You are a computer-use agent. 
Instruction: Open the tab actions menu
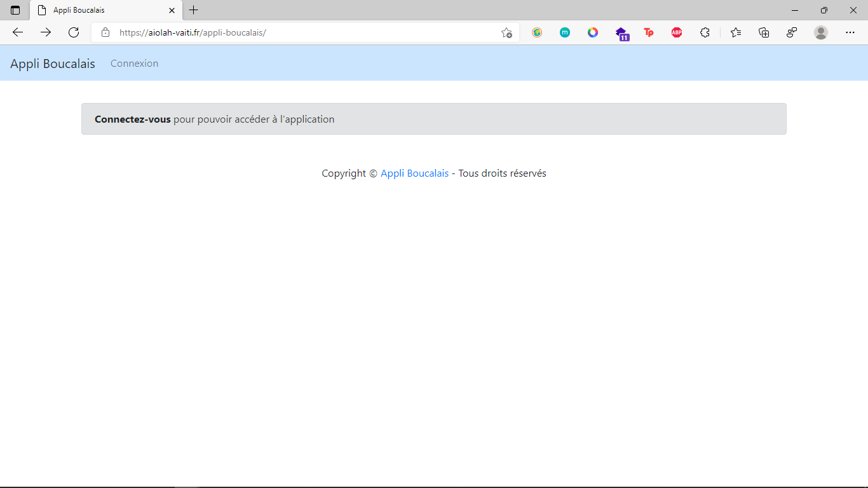[15, 10]
